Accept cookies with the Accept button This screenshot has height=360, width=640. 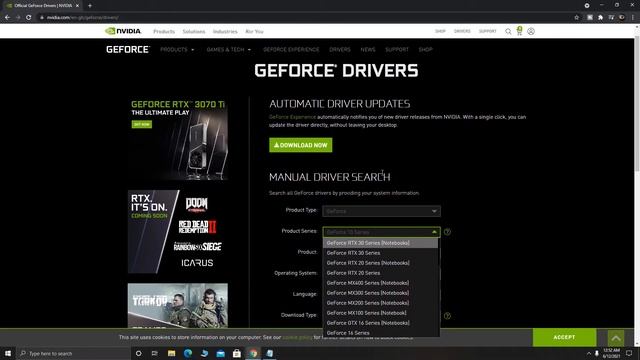[564, 338]
